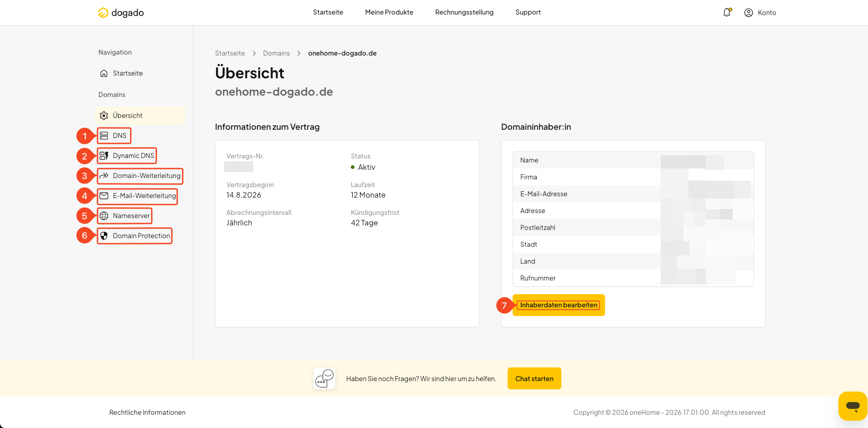
Task: Open the Support menu item
Action: pos(528,12)
